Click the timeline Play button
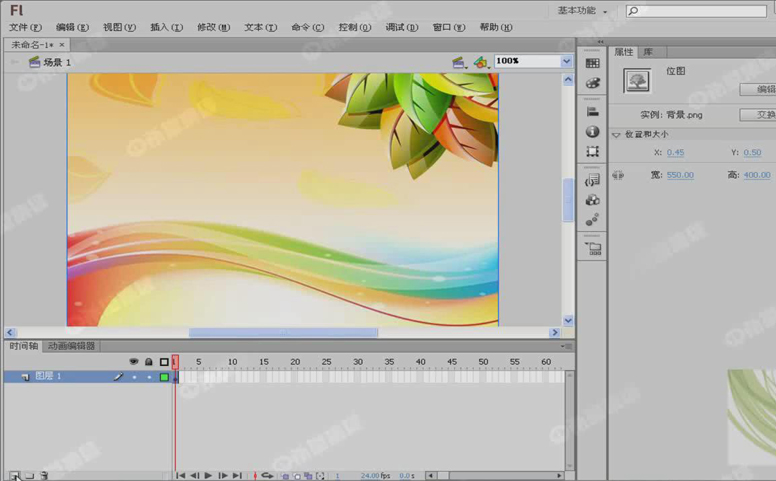This screenshot has width=776, height=481. tap(208, 476)
